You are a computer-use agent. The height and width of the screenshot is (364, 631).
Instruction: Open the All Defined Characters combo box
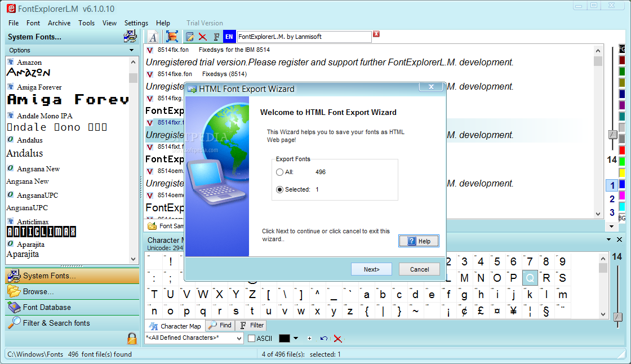(194, 338)
